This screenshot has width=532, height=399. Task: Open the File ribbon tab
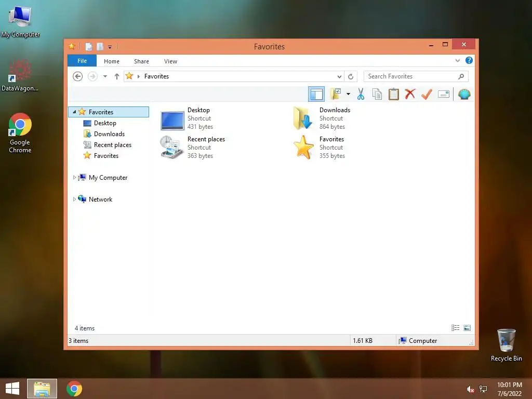coord(82,61)
